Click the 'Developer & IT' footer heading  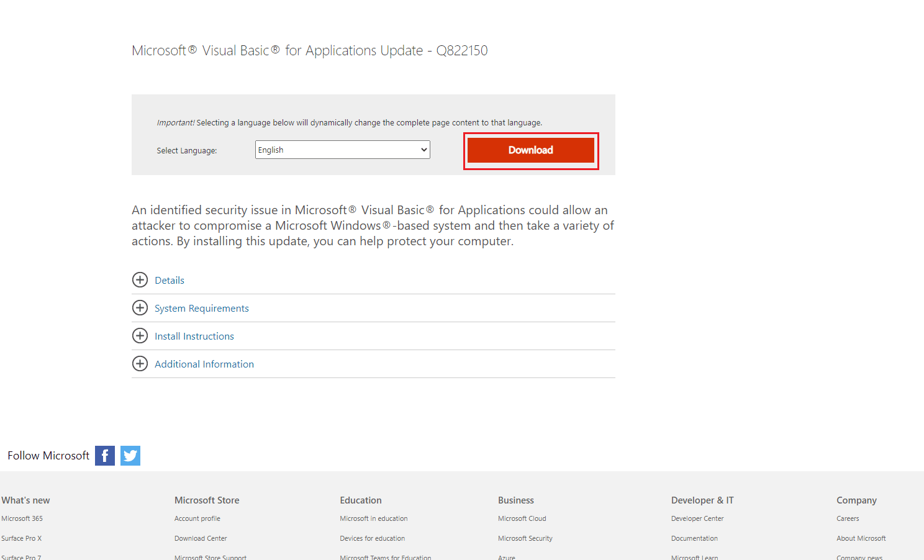point(702,500)
